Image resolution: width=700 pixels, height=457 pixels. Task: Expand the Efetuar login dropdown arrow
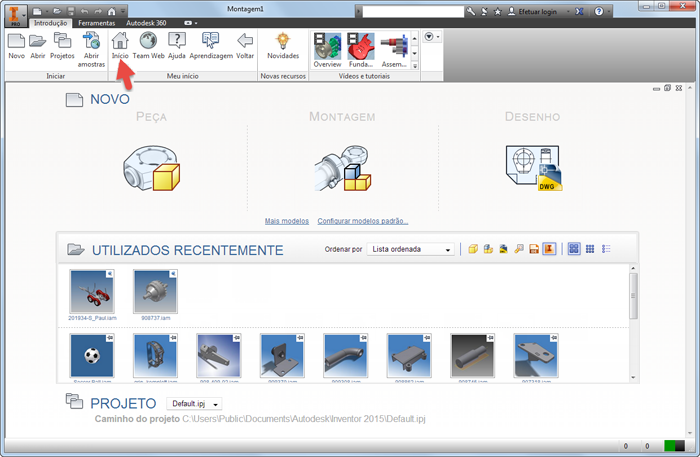568,12
